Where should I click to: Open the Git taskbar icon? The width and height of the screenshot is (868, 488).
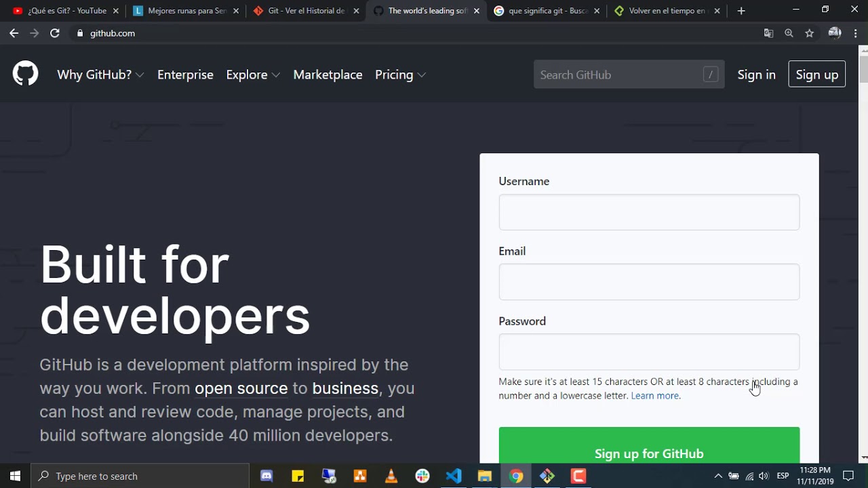tap(547, 476)
